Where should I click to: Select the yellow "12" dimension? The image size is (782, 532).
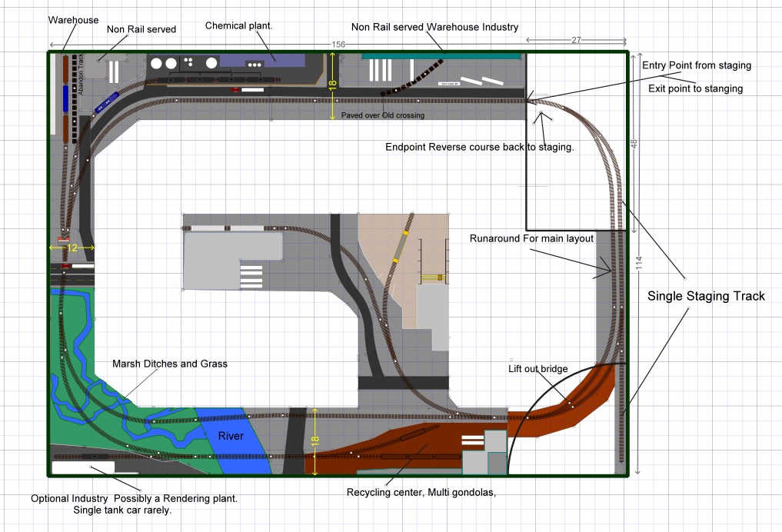(x=72, y=248)
